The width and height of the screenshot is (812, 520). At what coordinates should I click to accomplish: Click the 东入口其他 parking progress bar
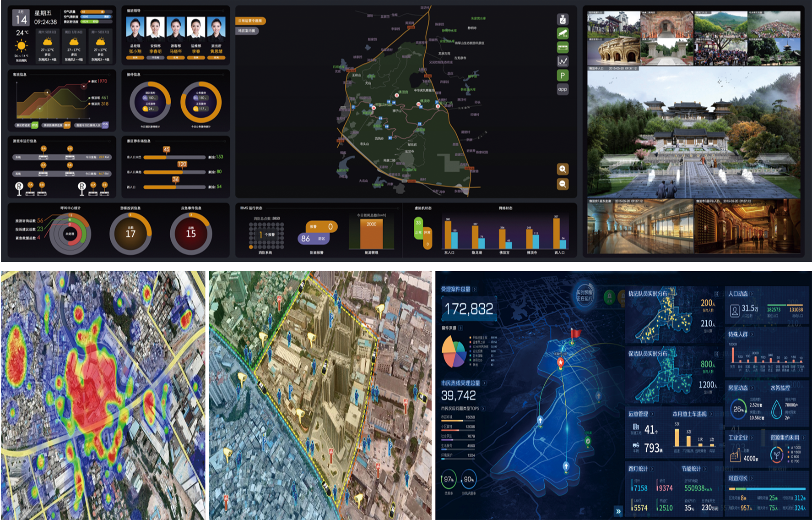coord(174,172)
